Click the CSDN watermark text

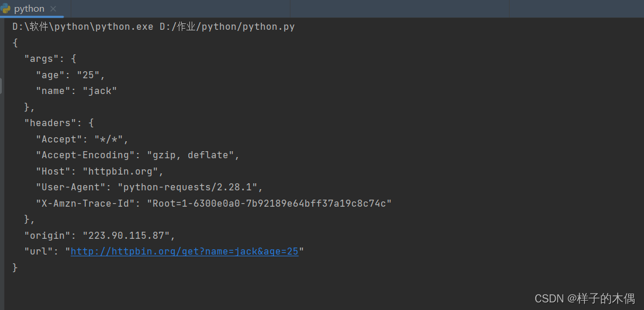[x=585, y=298]
